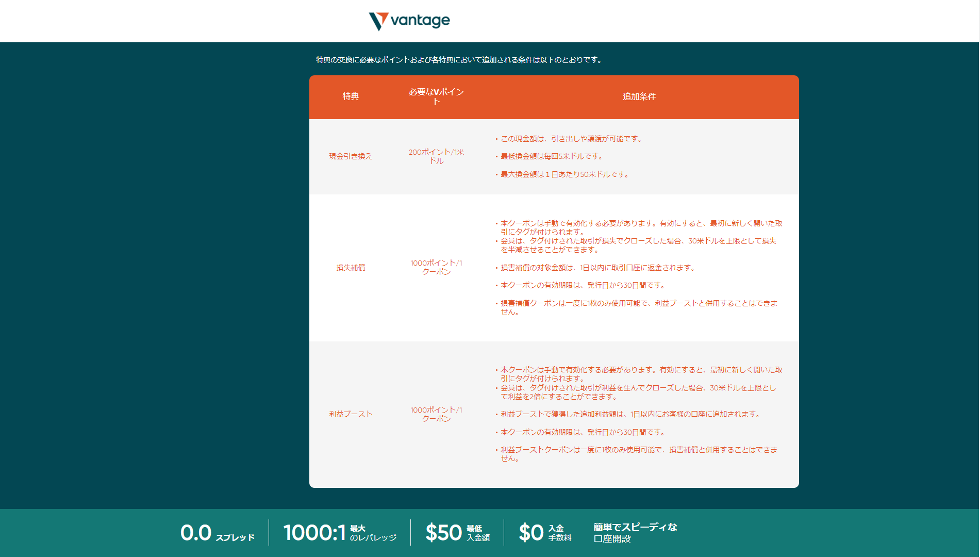Select the 追加条件 column header

point(639,96)
